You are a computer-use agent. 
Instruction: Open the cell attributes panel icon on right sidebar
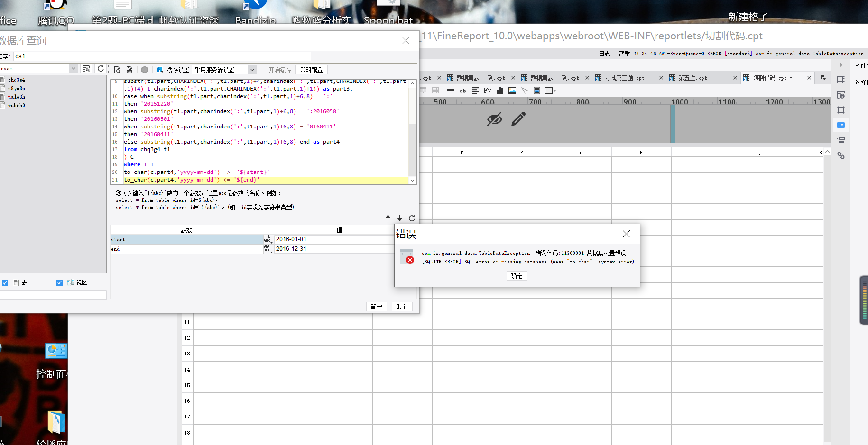click(x=841, y=80)
